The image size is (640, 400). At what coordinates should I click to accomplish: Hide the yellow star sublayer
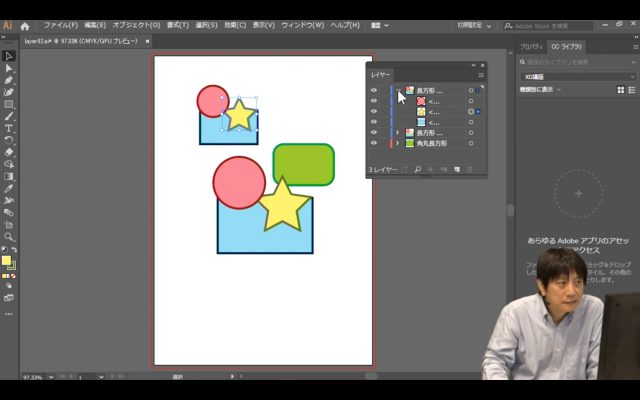(x=374, y=111)
